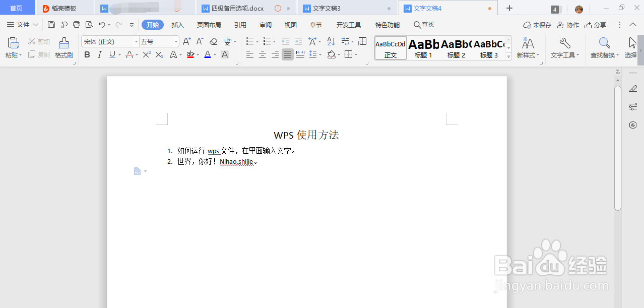Viewport: 644px width, 308px height.
Task: Toggle Strikethrough formatting
Action: tap(129, 54)
